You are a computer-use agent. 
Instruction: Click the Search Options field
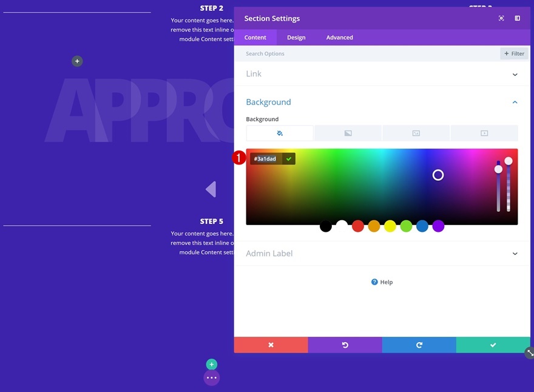(367, 53)
